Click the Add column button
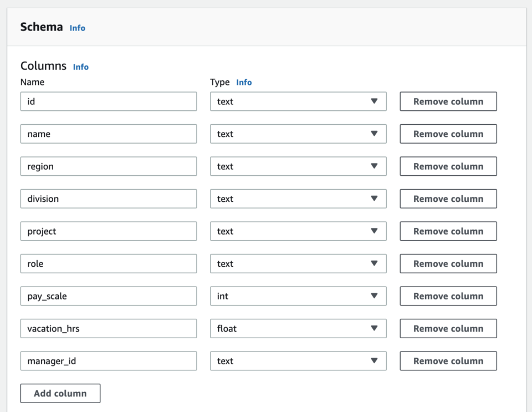This screenshot has width=532, height=412. coord(60,393)
